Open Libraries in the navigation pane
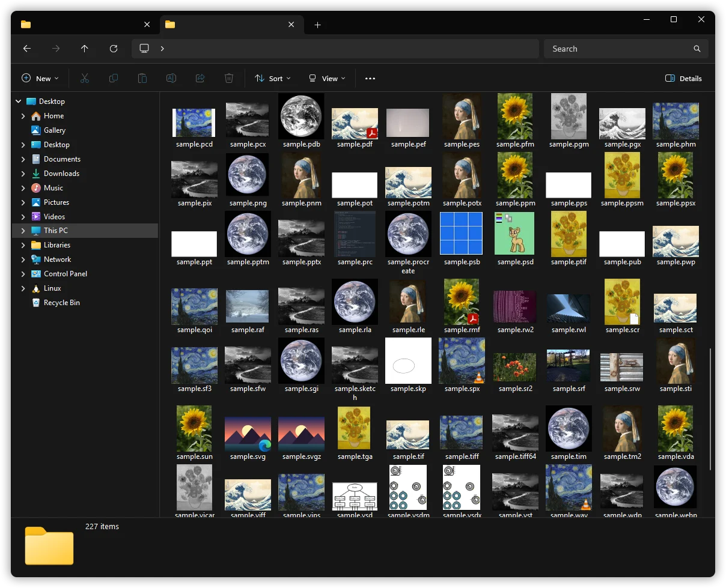726x588 pixels. 57,245
